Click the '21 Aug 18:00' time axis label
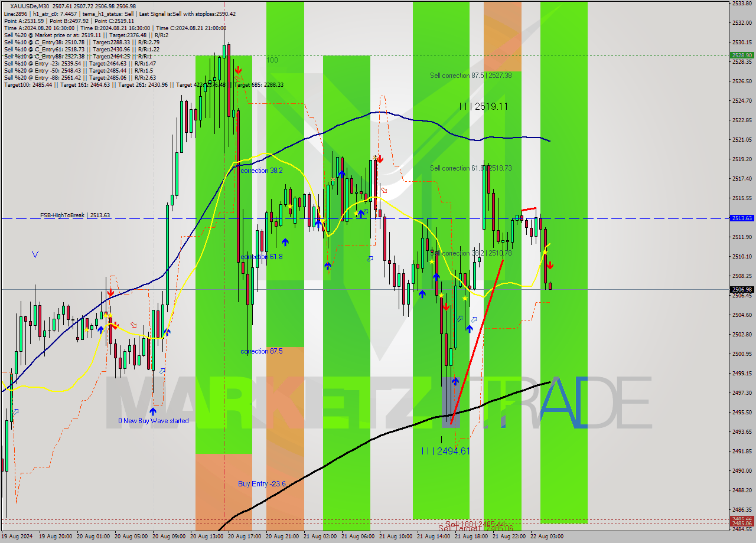Screen dimensions: 756x543 click(x=471, y=537)
